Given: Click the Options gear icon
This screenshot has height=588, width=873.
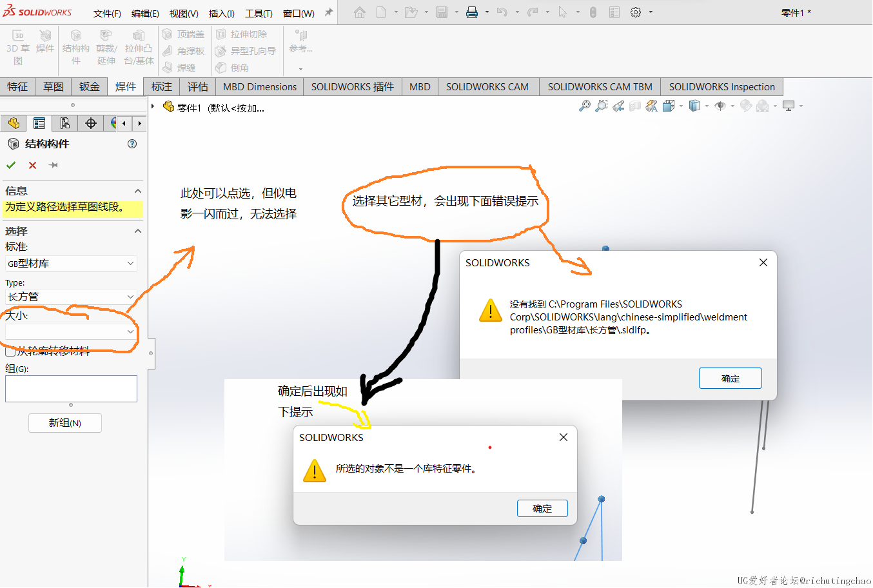Looking at the screenshot, I should (x=636, y=12).
